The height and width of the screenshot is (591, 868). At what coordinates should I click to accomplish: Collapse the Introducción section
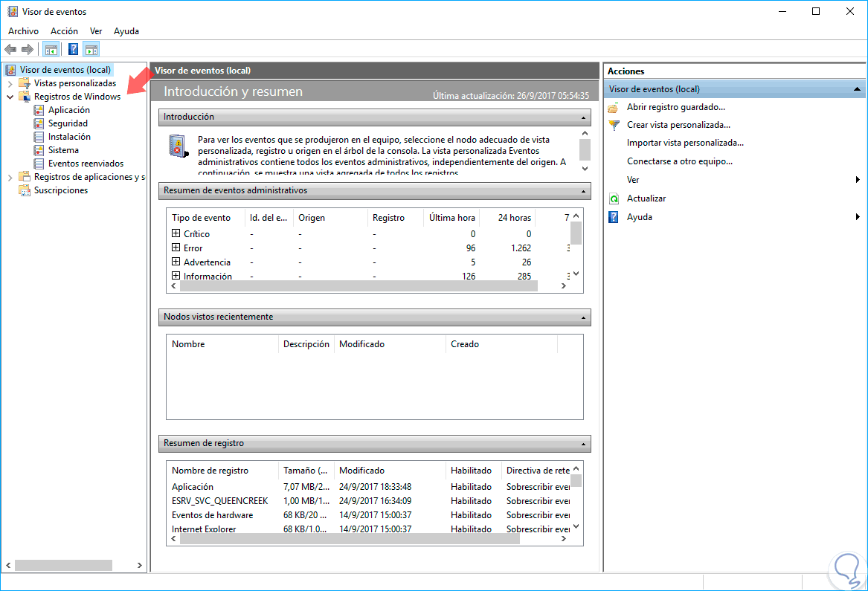tap(583, 117)
